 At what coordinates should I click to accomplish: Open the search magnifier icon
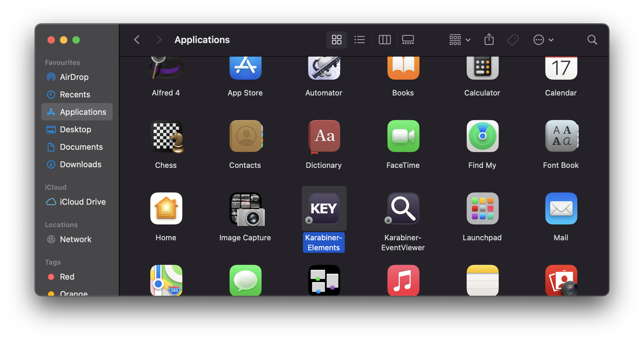tap(592, 40)
